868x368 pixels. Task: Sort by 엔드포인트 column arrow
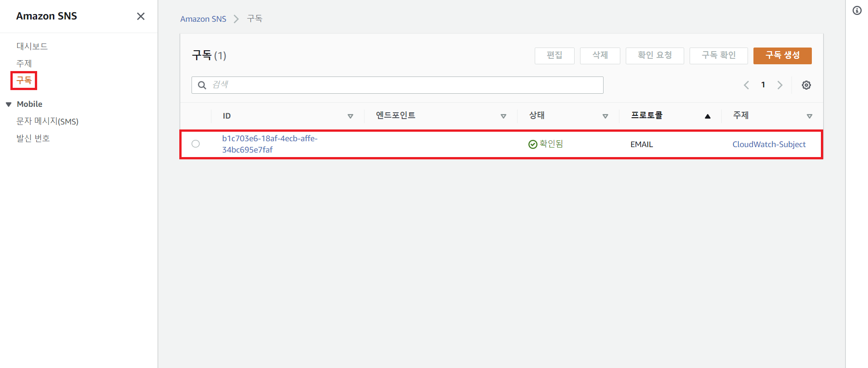coord(504,116)
